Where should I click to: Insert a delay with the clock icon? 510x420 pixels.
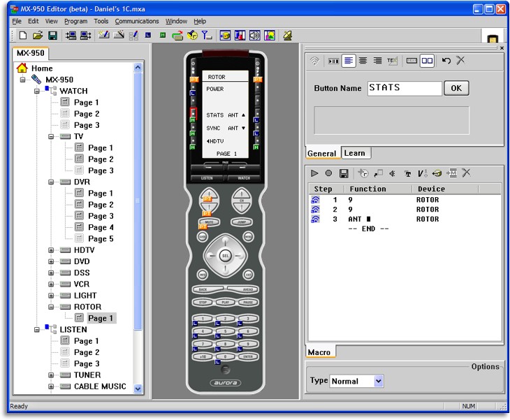point(363,173)
